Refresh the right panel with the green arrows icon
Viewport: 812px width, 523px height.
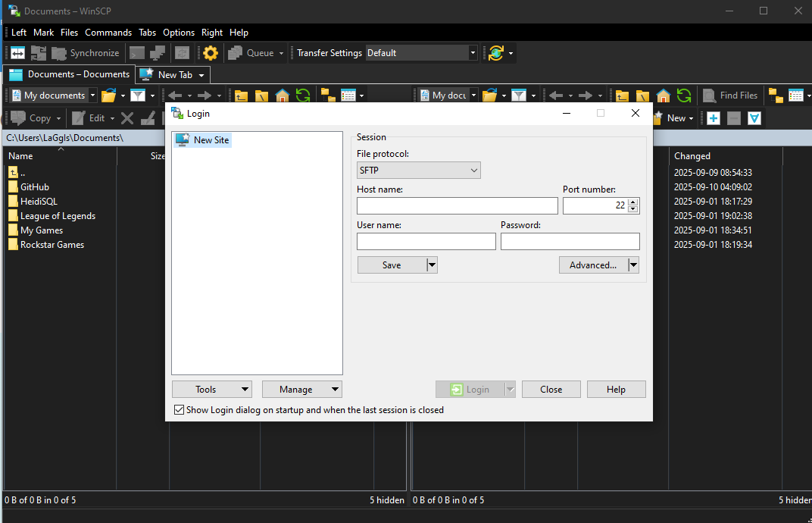coord(684,96)
